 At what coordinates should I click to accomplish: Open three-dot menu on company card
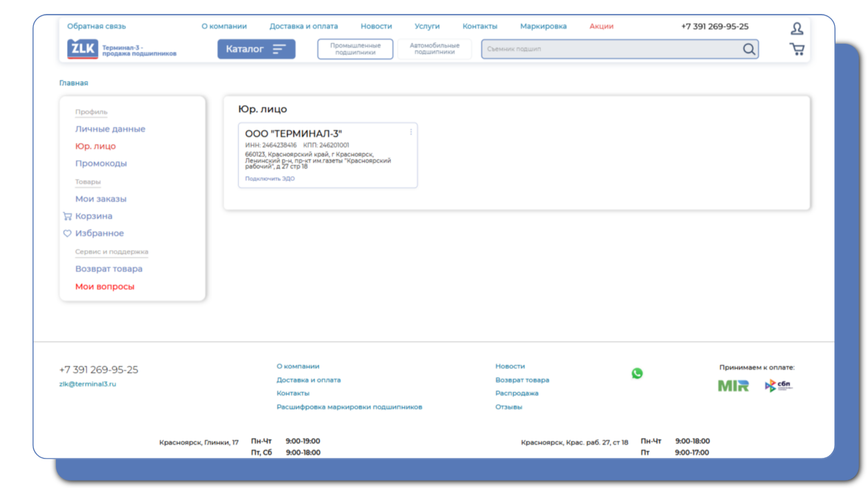[x=410, y=132]
